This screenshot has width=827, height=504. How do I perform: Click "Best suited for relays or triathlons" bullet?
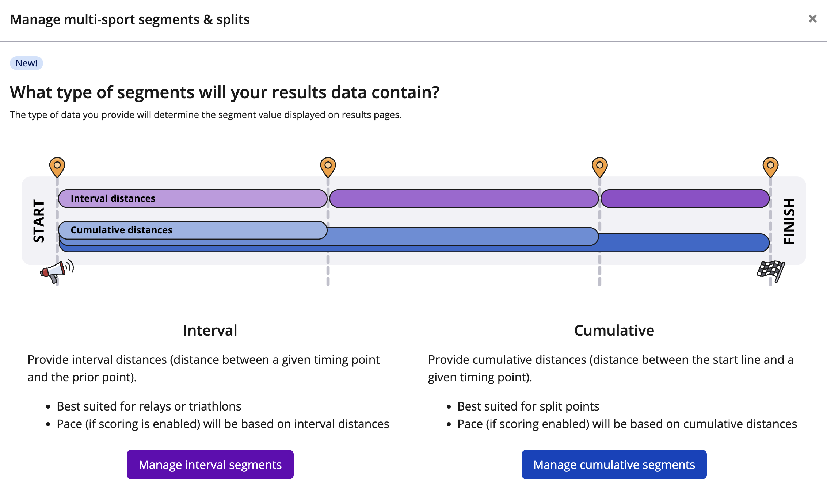tap(149, 406)
